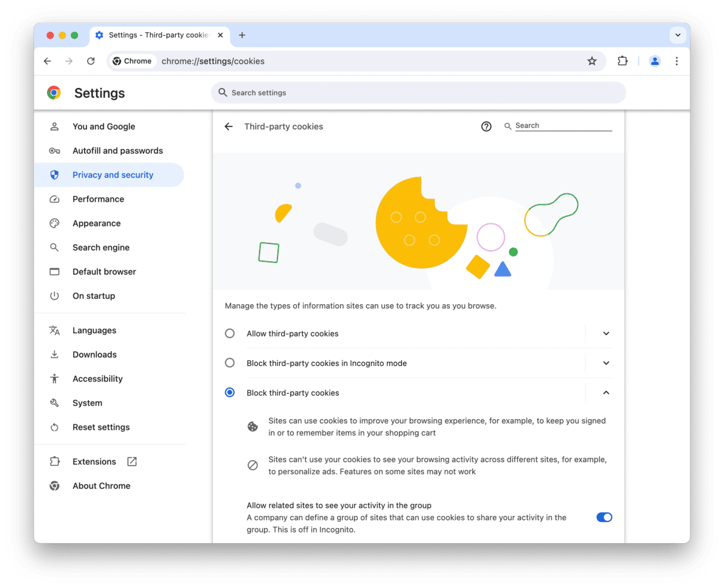Screen dimensions: 724x588
Task: Click the Chrome site info chip in address bar
Action: (x=132, y=61)
